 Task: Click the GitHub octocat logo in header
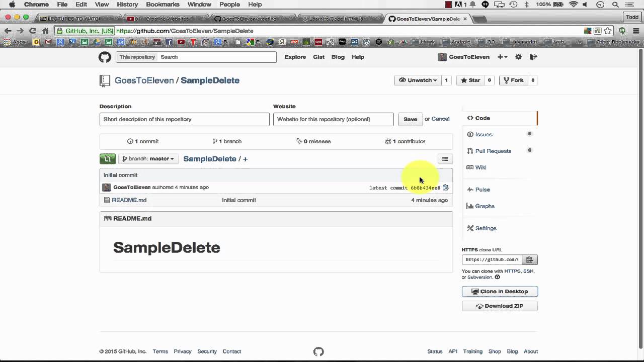(x=105, y=57)
